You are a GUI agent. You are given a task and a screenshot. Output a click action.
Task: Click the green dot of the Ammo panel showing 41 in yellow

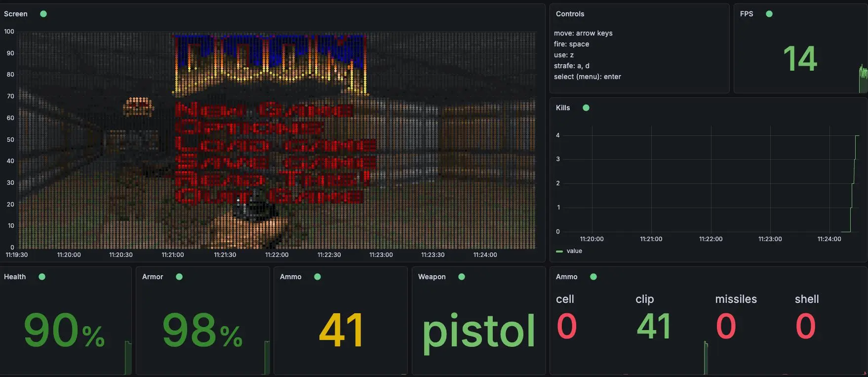tap(317, 277)
